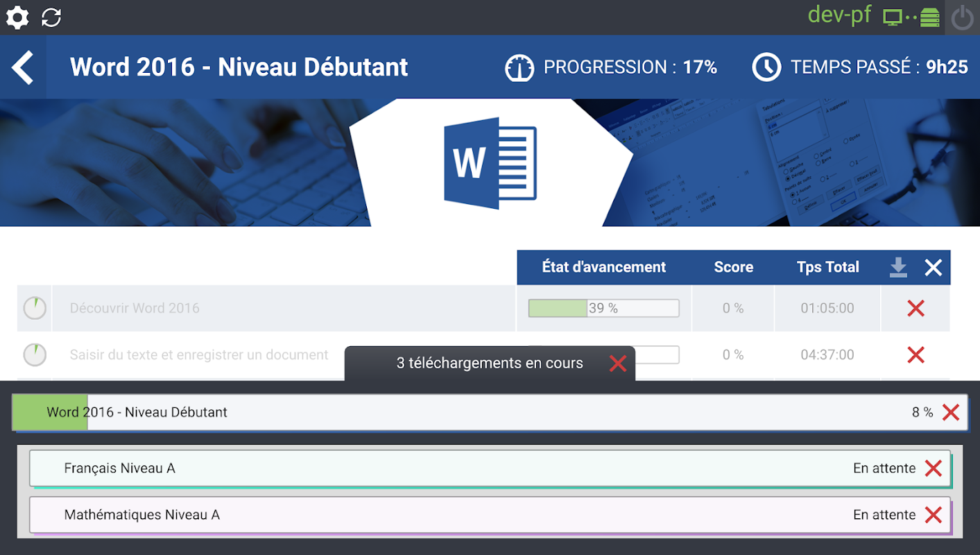Click the Score column header
The width and height of the screenshot is (980, 555).
click(734, 267)
